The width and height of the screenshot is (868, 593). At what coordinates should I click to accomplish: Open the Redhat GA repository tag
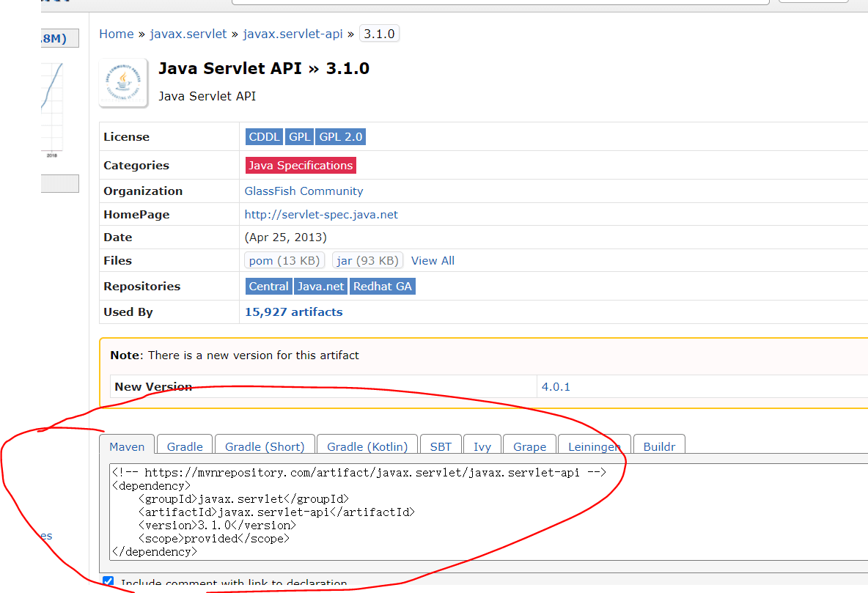click(383, 287)
